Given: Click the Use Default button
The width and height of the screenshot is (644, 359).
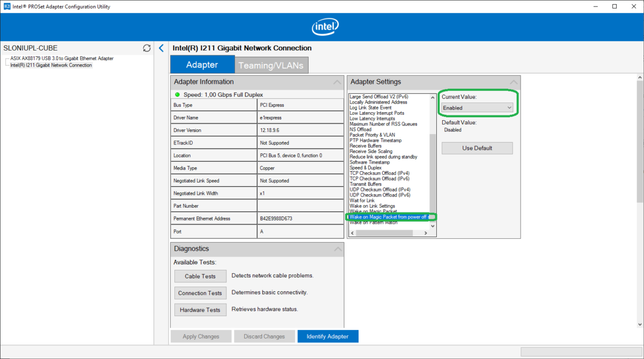Looking at the screenshot, I should tap(477, 148).
